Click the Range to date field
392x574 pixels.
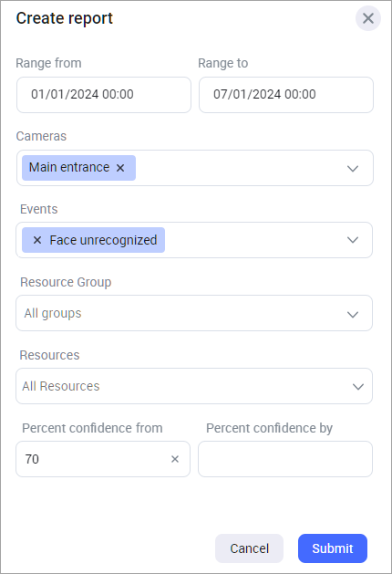coord(286,95)
